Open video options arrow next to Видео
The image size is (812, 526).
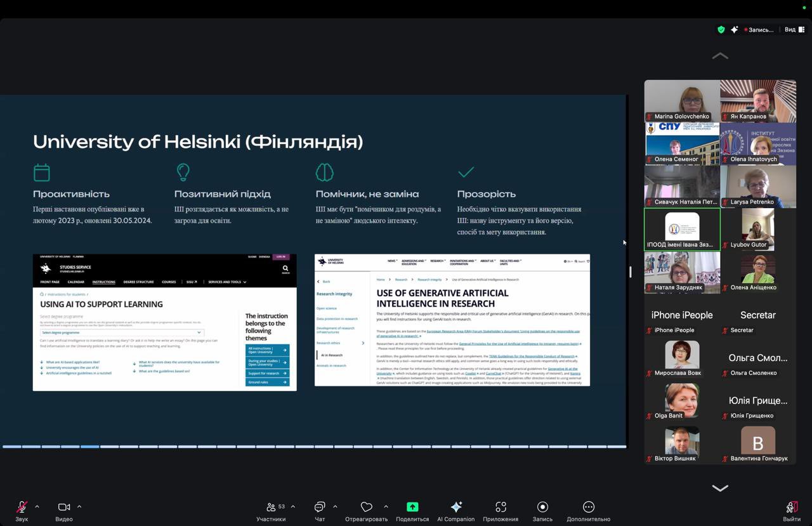79,506
